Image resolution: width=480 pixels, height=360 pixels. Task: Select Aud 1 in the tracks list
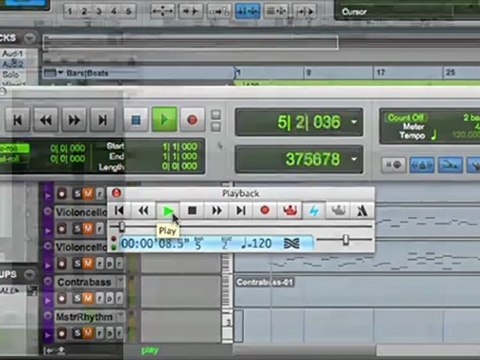[x=12, y=53]
